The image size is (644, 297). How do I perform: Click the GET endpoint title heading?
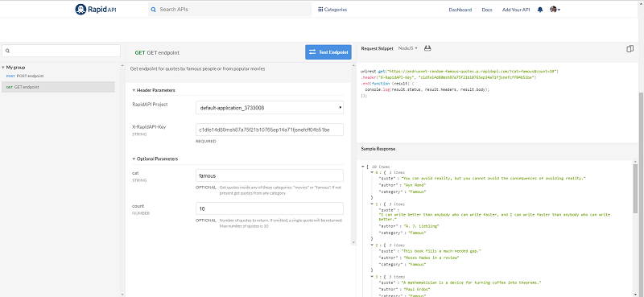(157, 53)
